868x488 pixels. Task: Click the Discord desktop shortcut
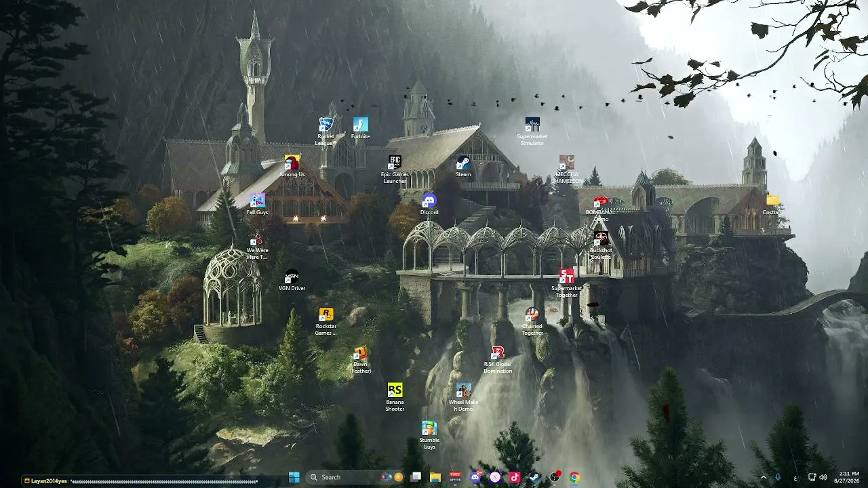point(429,205)
